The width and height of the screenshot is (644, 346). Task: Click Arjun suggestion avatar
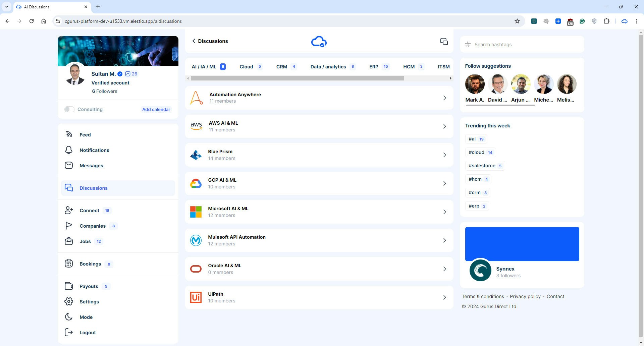click(521, 84)
